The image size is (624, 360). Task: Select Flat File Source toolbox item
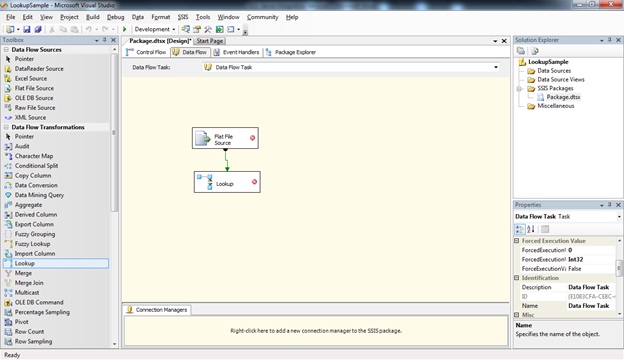(34, 88)
